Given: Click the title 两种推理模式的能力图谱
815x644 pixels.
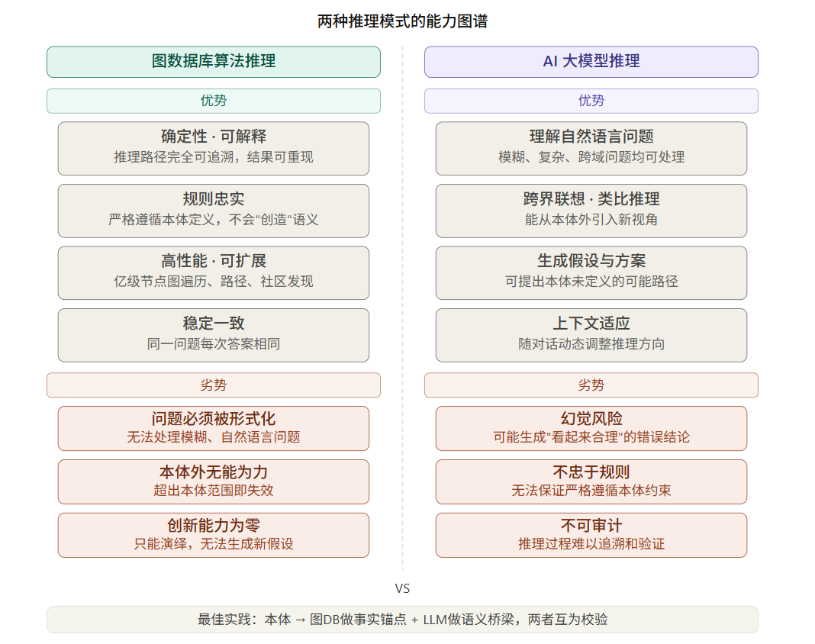Looking at the screenshot, I should click(x=402, y=21).
